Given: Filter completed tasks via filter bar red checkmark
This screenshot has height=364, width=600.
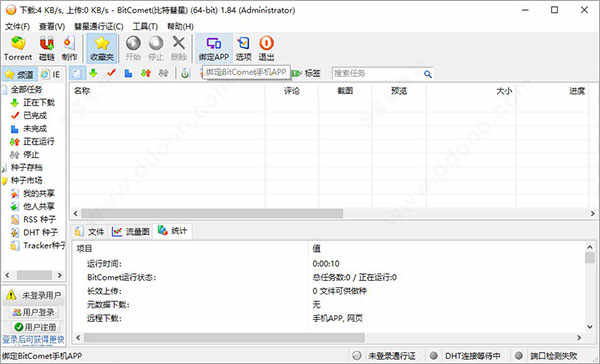Looking at the screenshot, I should (x=111, y=73).
